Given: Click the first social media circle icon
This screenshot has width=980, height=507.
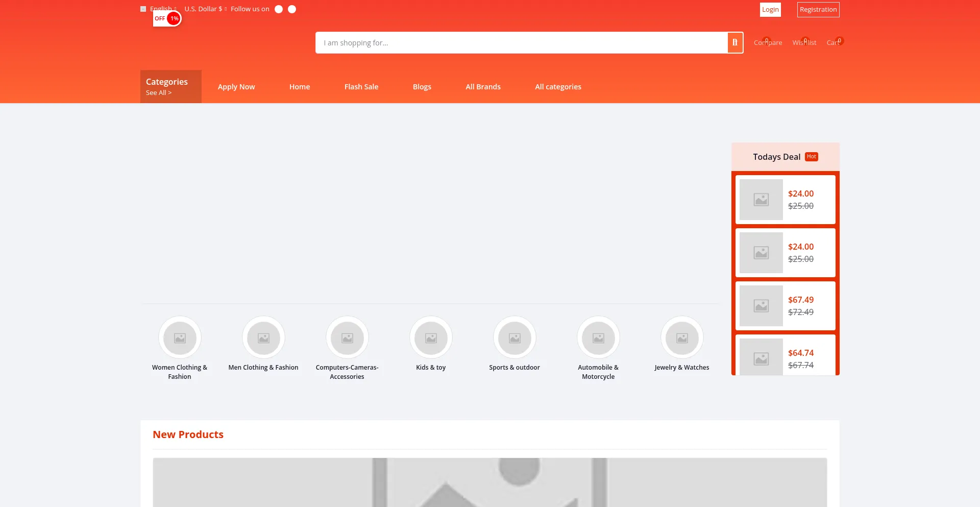Looking at the screenshot, I should (x=278, y=9).
